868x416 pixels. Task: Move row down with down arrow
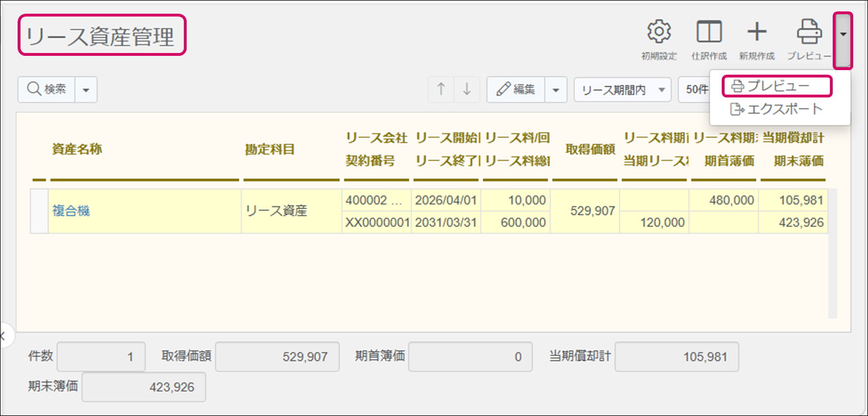pos(467,89)
